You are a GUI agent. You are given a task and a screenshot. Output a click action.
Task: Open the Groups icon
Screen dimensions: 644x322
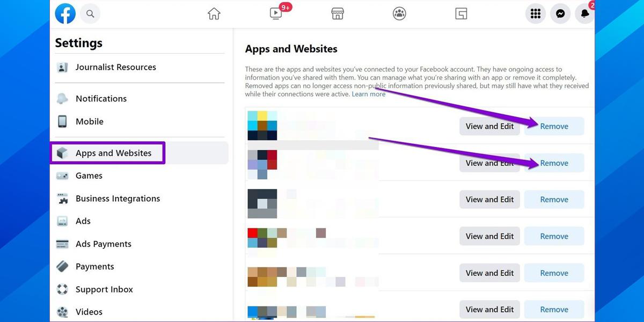[399, 14]
